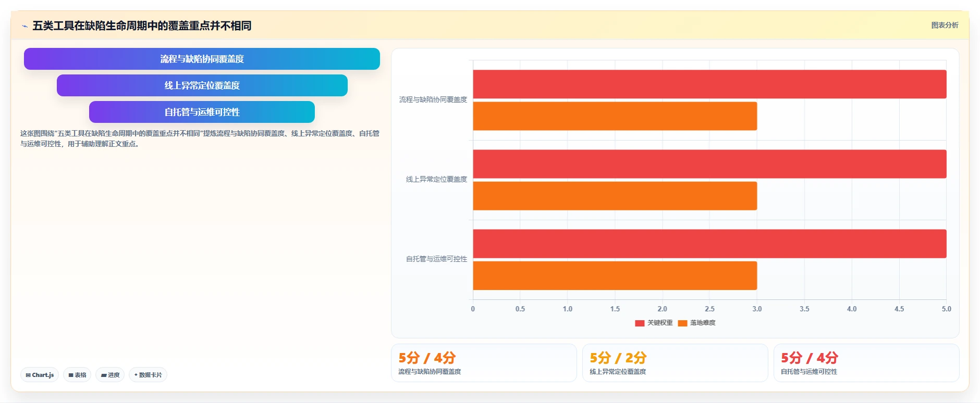Click the small icon before the panel title

point(24,26)
